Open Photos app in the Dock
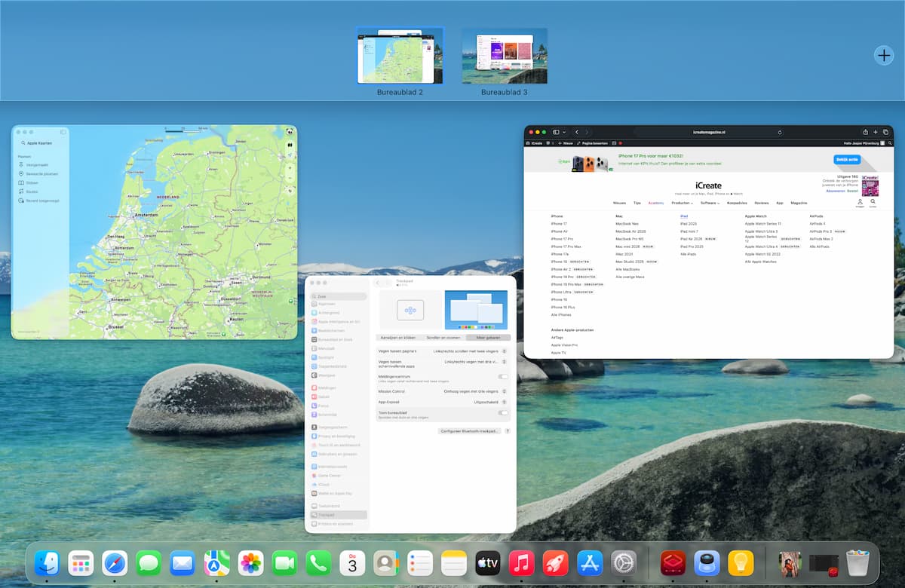The height and width of the screenshot is (588, 905). click(x=250, y=563)
